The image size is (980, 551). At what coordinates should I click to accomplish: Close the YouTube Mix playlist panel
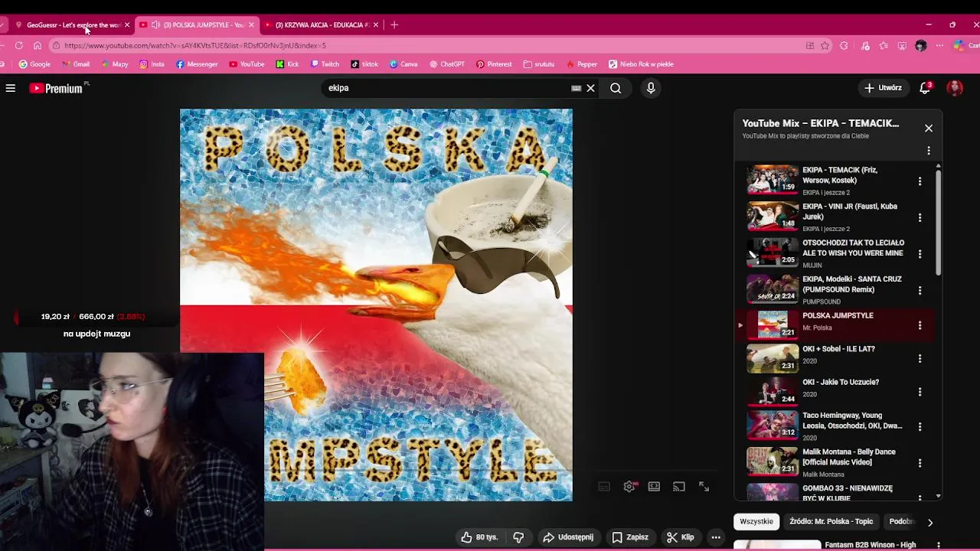click(929, 128)
